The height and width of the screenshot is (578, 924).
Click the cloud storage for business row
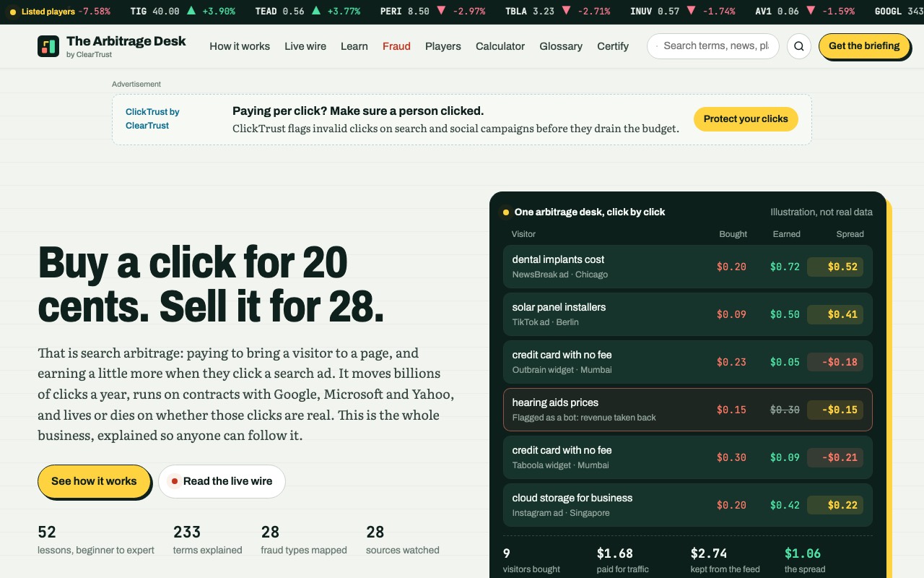pyautogui.click(x=688, y=505)
